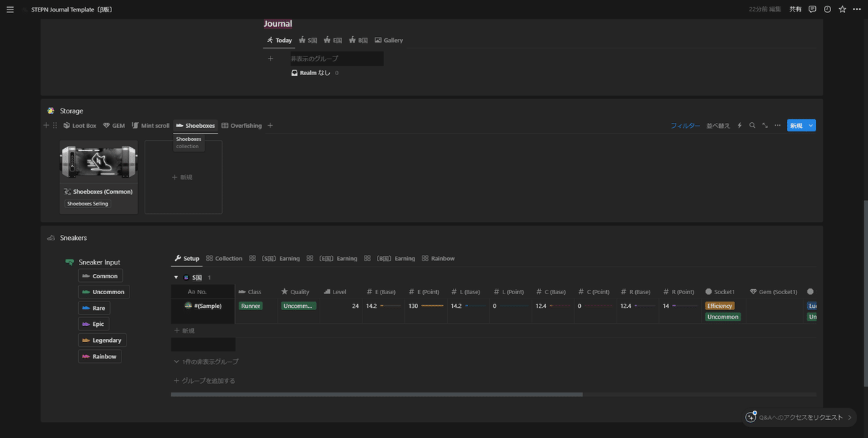Click the Sneaker Input heading icon

(x=69, y=262)
